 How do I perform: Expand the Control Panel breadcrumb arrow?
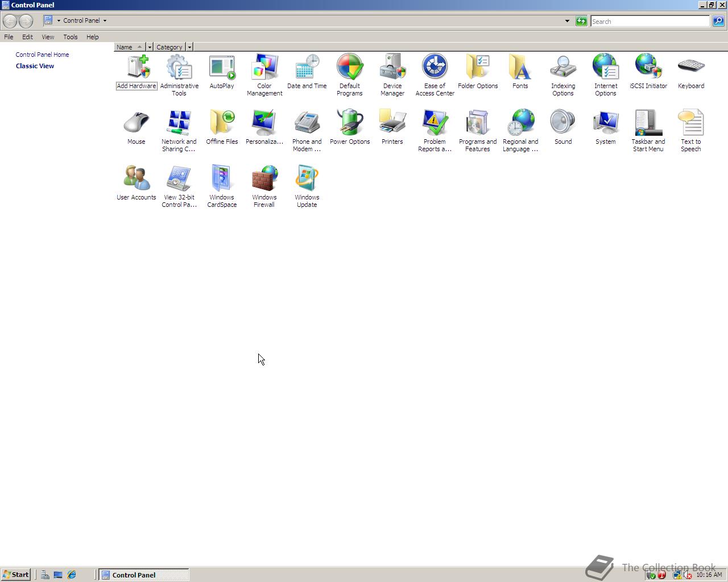coord(105,20)
